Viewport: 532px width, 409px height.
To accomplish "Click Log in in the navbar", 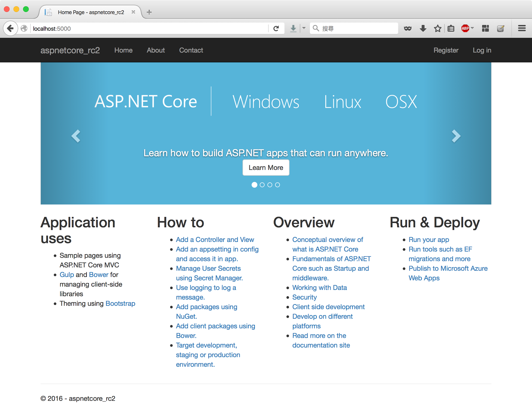I will coord(482,50).
